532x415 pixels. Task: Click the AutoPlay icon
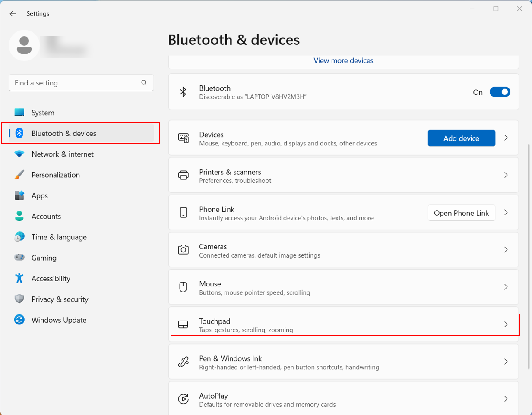coord(183,399)
